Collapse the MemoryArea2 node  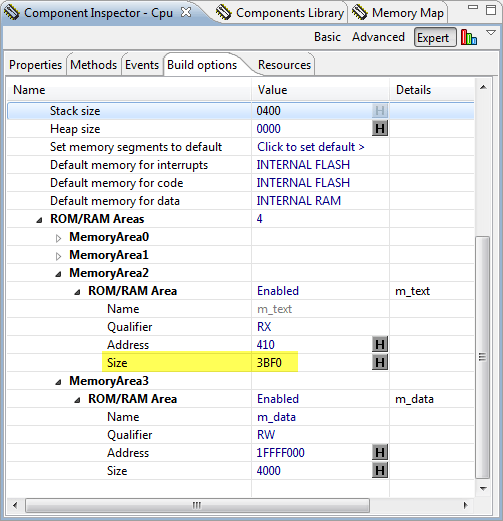[x=58, y=274]
